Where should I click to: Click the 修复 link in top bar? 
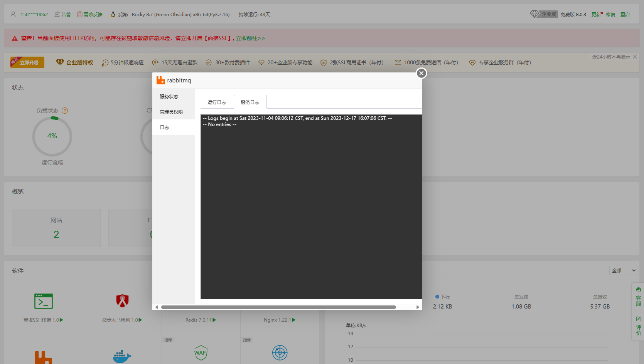coord(610,14)
